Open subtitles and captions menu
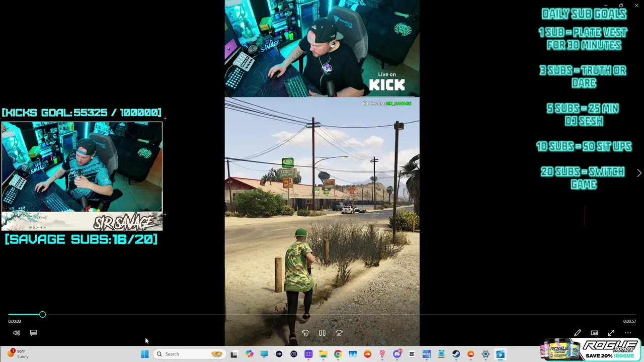The height and width of the screenshot is (362, 644). point(34,333)
